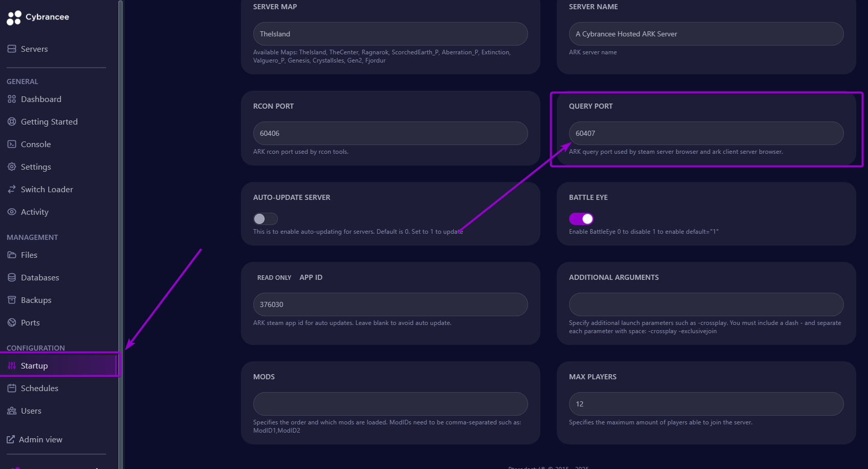Click the Server Map input field
This screenshot has width=868, height=469.
pyautogui.click(x=390, y=34)
